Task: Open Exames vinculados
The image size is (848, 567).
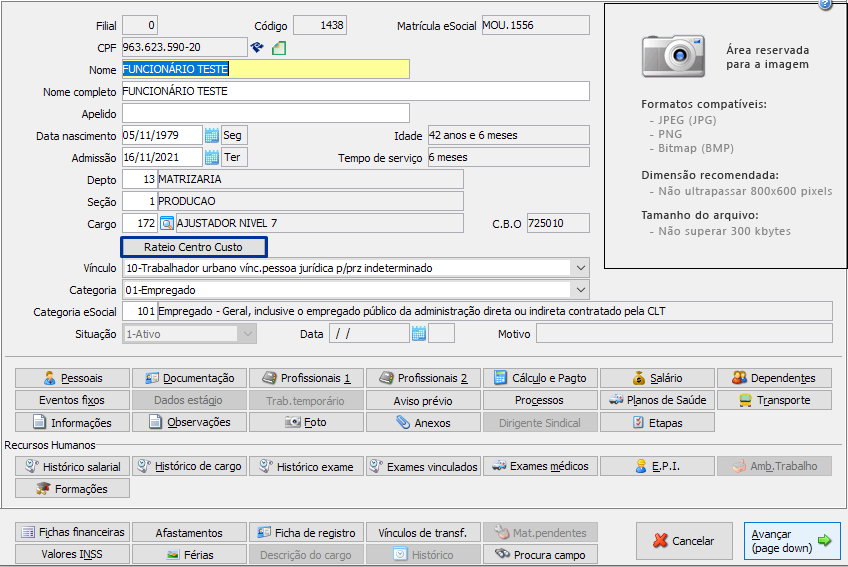Action: coord(423,466)
